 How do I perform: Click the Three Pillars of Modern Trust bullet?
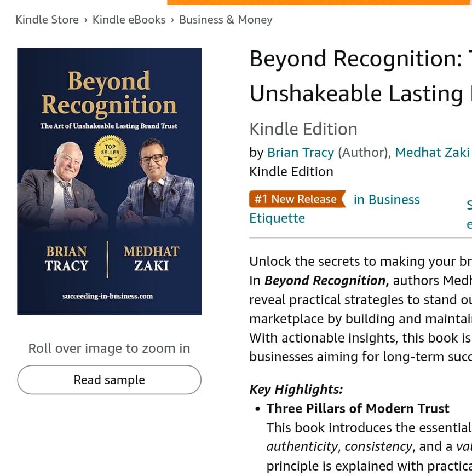click(x=358, y=408)
